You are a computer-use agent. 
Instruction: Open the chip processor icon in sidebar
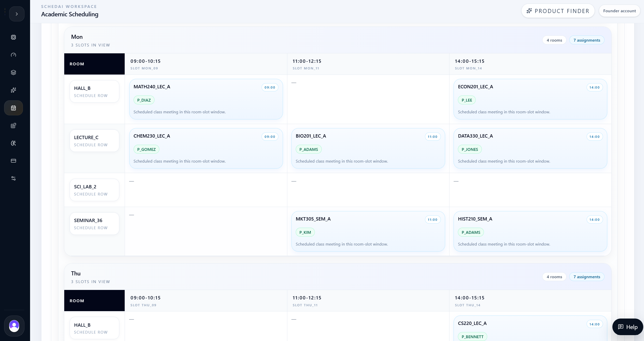(14, 37)
